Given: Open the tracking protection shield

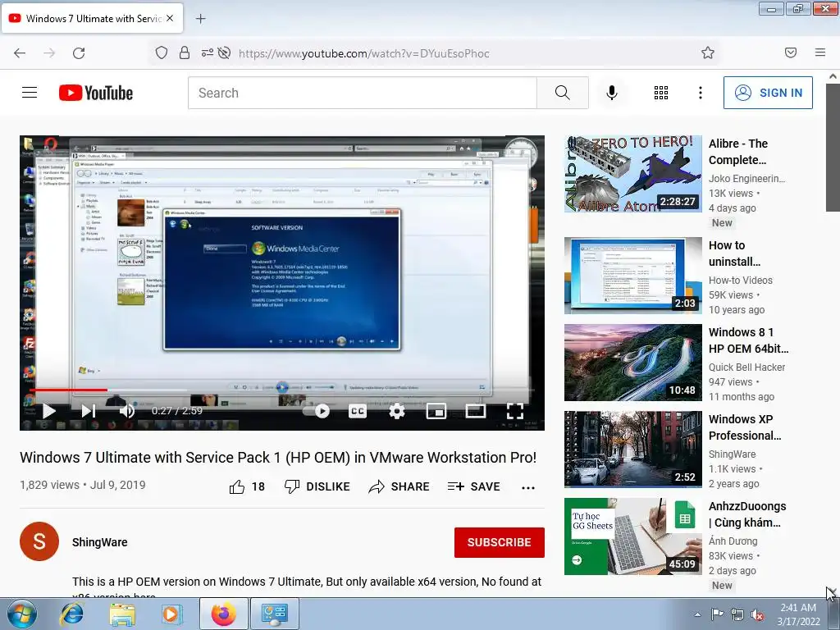Looking at the screenshot, I should (162, 52).
